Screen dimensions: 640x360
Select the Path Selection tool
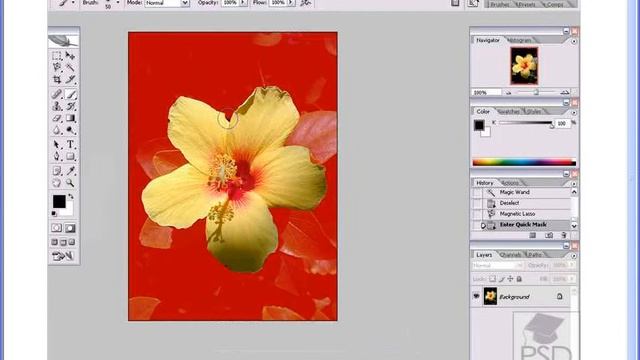coord(57,144)
